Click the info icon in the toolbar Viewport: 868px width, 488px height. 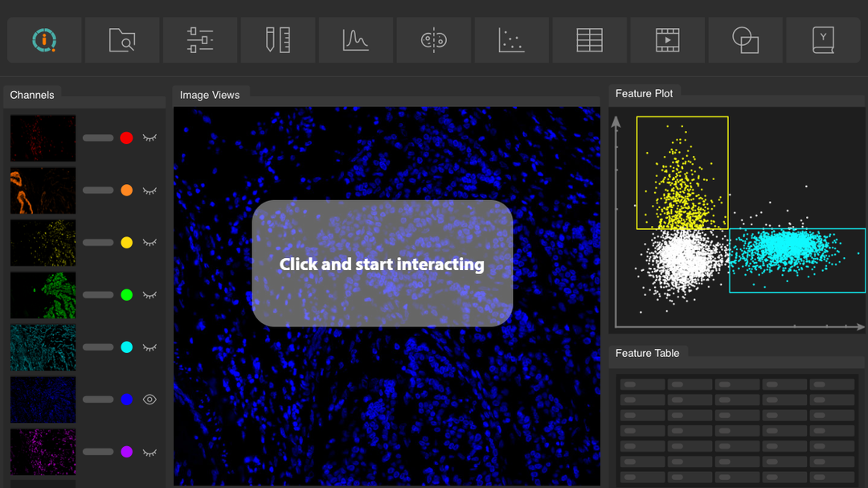pos(43,39)
